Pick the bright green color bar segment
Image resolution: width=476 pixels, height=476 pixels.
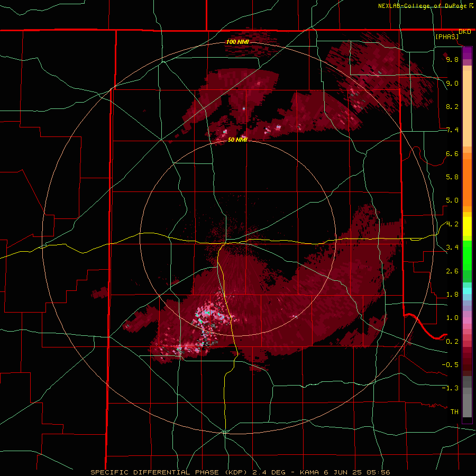(467, 255)
